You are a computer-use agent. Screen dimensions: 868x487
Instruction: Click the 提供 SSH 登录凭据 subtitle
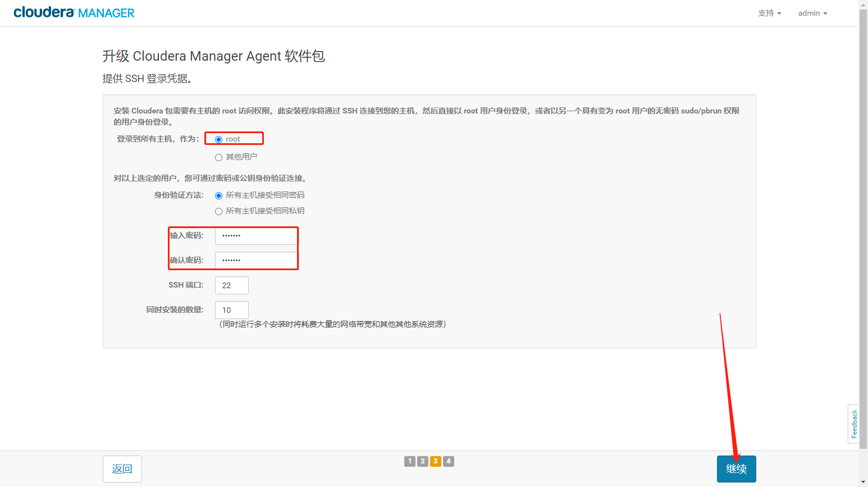tap(148, 79)
